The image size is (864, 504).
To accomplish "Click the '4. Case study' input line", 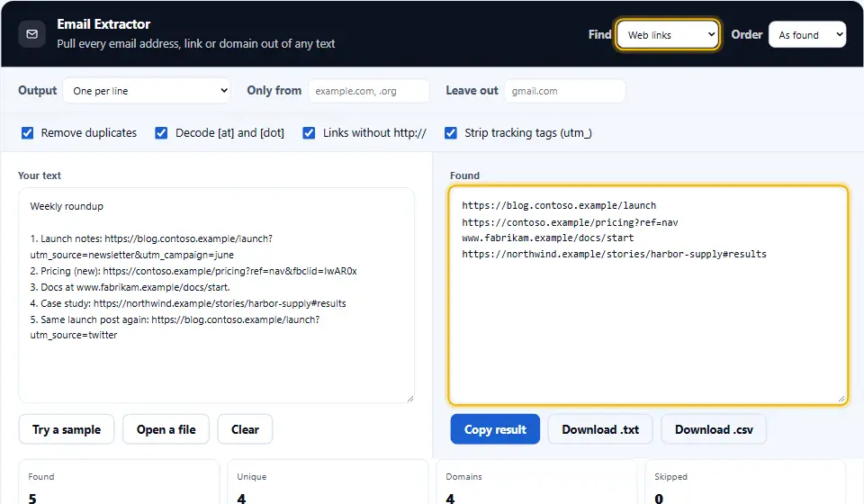I will (188, 303).
